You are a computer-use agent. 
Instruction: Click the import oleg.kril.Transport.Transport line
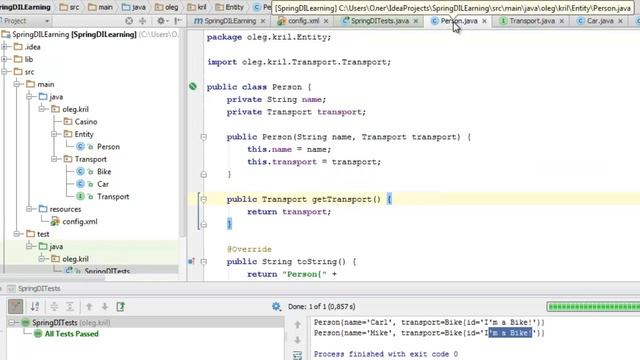coord(299,62)
